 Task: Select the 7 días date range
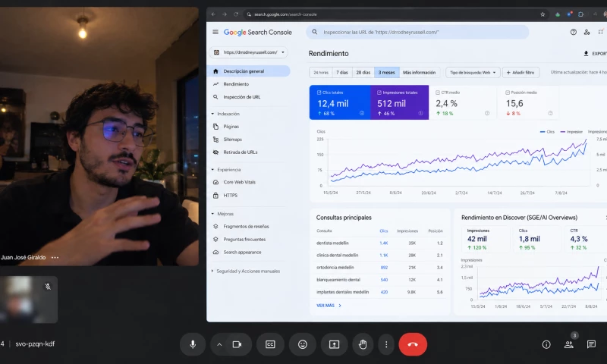[x=342, y=72]
